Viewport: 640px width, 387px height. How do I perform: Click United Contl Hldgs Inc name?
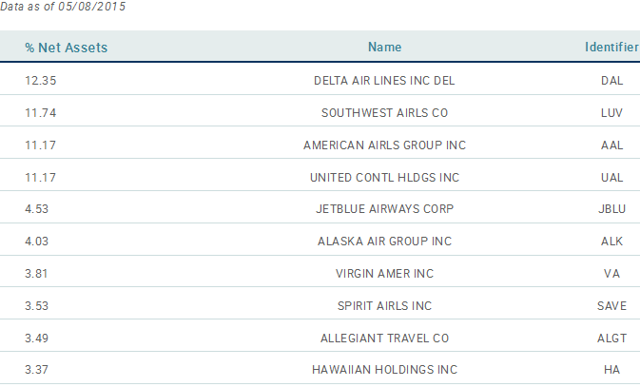pos(384,178)
